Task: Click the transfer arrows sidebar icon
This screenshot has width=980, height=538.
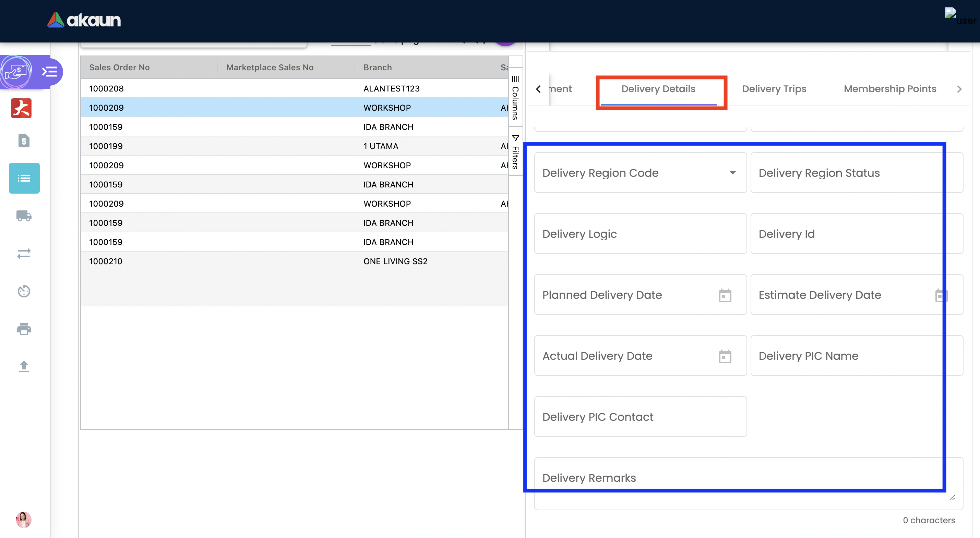Action: click(x=24, y=253)
